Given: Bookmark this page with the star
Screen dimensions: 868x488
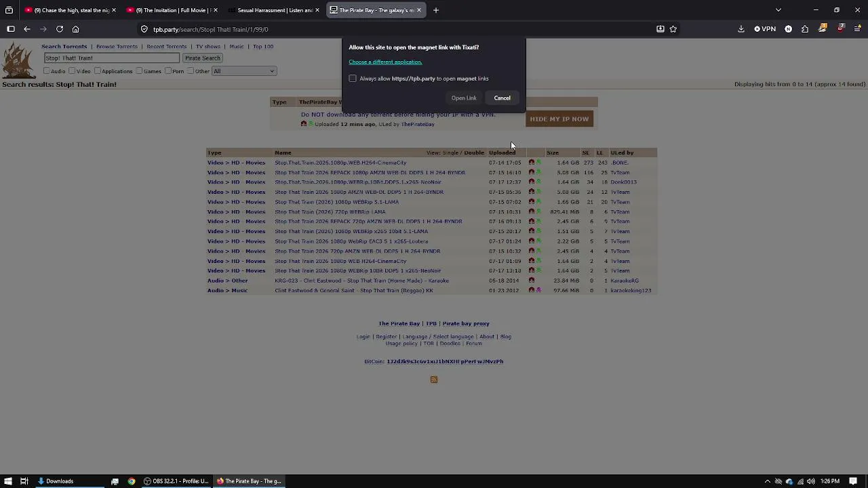Looking at the screenshot, I should click(673, 29).
